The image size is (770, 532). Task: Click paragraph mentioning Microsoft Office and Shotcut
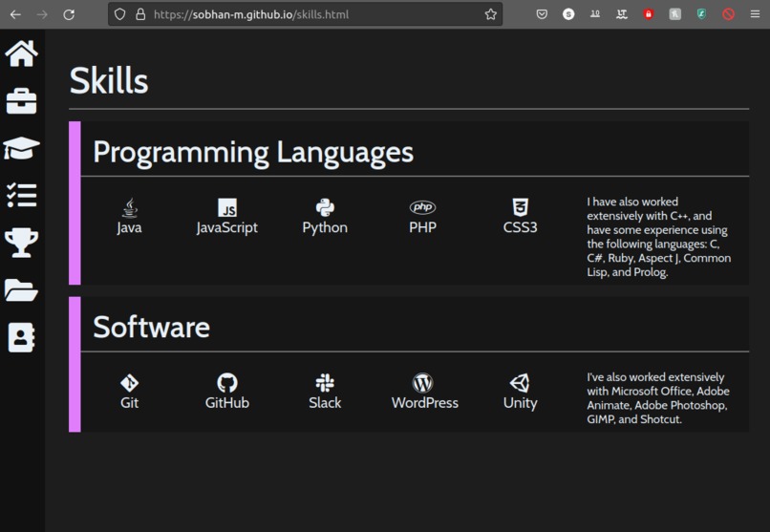click(x=658, y=398)
